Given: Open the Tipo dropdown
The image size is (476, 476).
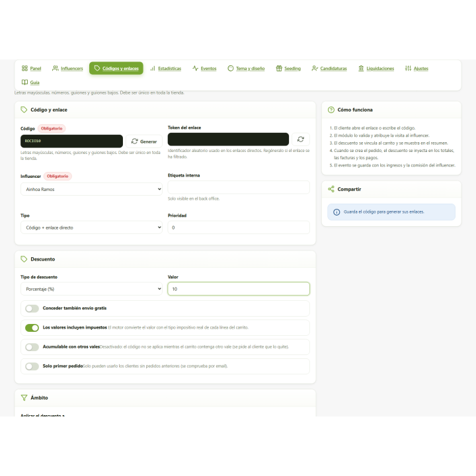Looking at the screenshot, I should tap(91, 227).
